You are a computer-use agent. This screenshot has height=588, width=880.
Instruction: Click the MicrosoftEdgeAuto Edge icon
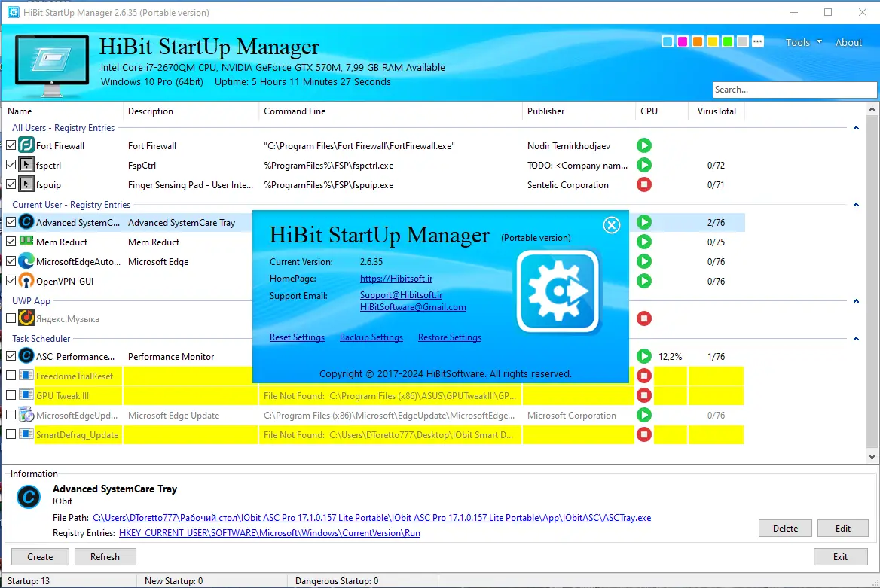(26, 261)
